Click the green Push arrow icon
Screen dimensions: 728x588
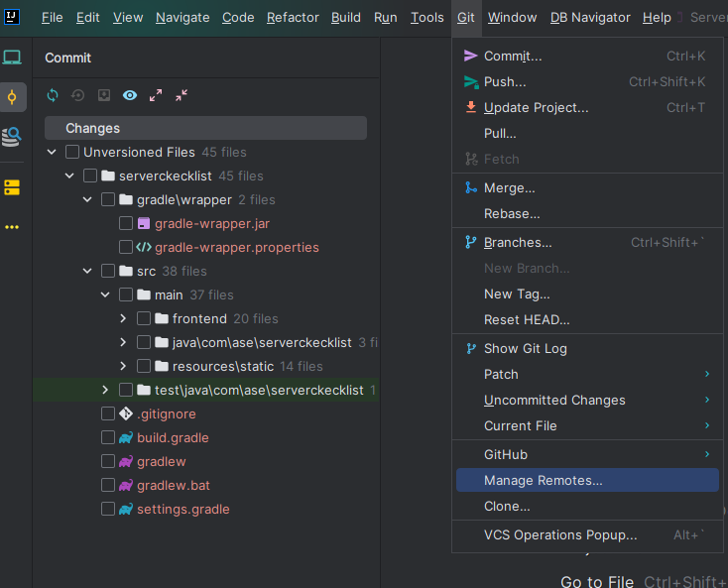(471, 82)
